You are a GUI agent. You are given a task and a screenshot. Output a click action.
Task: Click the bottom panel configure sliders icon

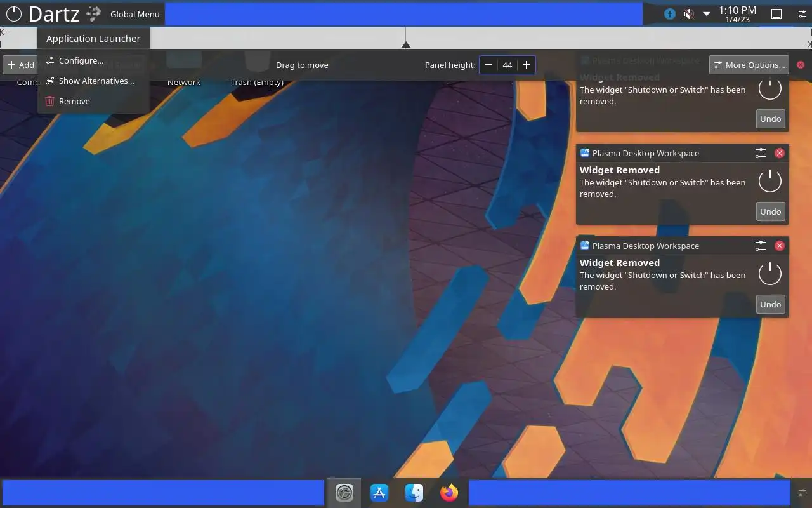(x=802, y=493)
